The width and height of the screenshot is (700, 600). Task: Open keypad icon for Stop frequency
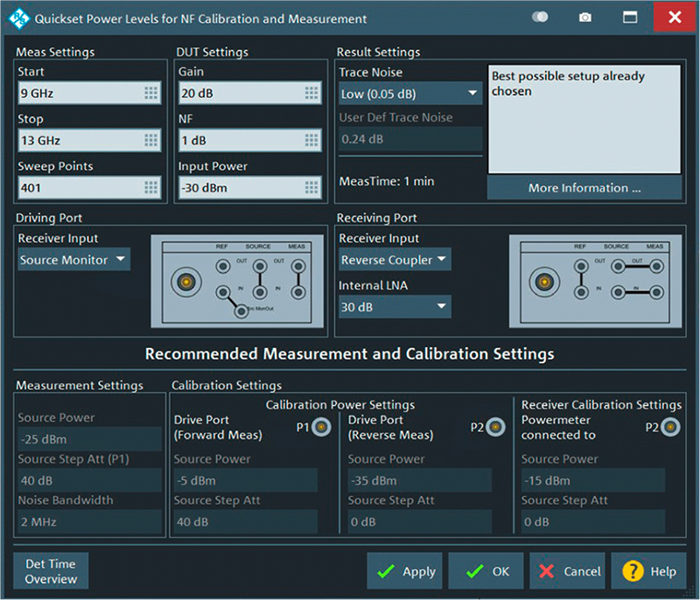point(151,140)
